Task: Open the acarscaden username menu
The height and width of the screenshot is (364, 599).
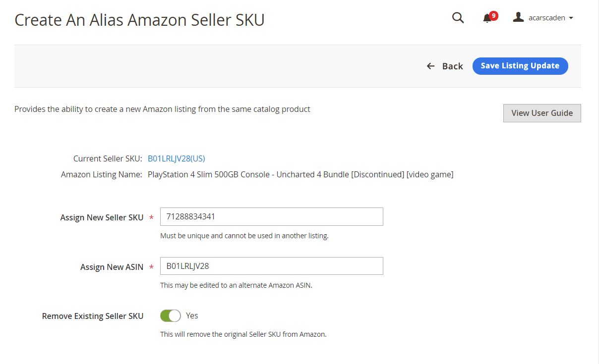Action: pos(547,18)
